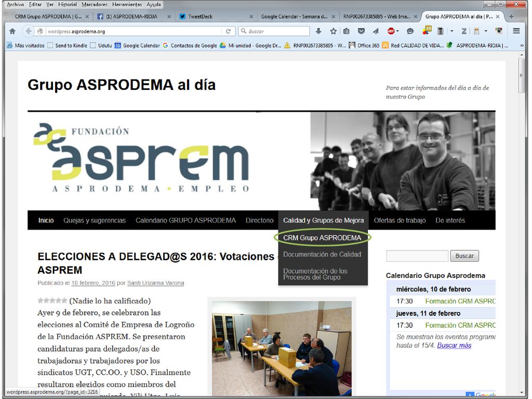Switch to the Facebook ASPRODEMA-RIOJA tab
Image resolution: width=532 pixels, height=399 pixels.
(x=131, y=16)
